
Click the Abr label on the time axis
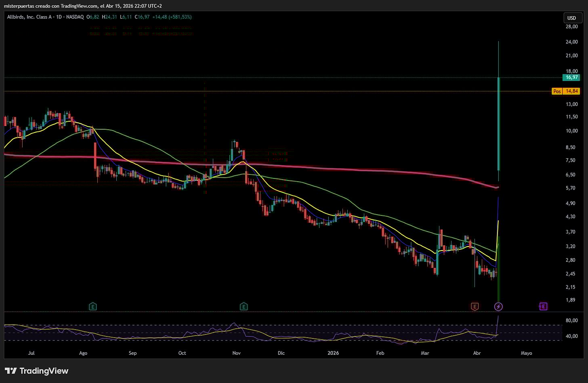coord(477,353)
